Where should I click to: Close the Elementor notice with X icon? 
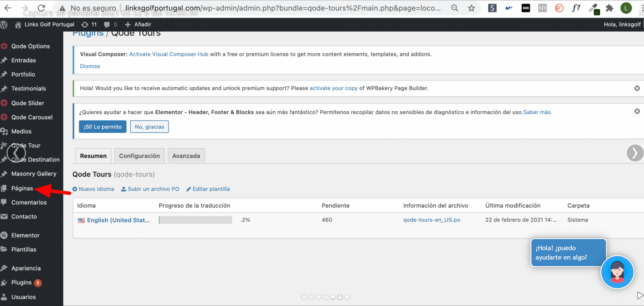[x=637, y=111]
